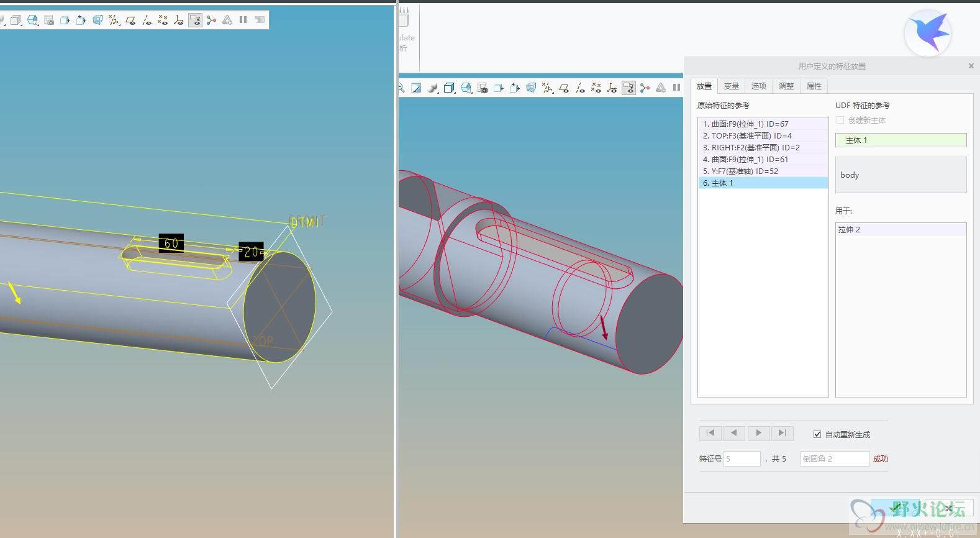Open the 调整 tab
Screen dimensions: 980x538
point(786,86)
